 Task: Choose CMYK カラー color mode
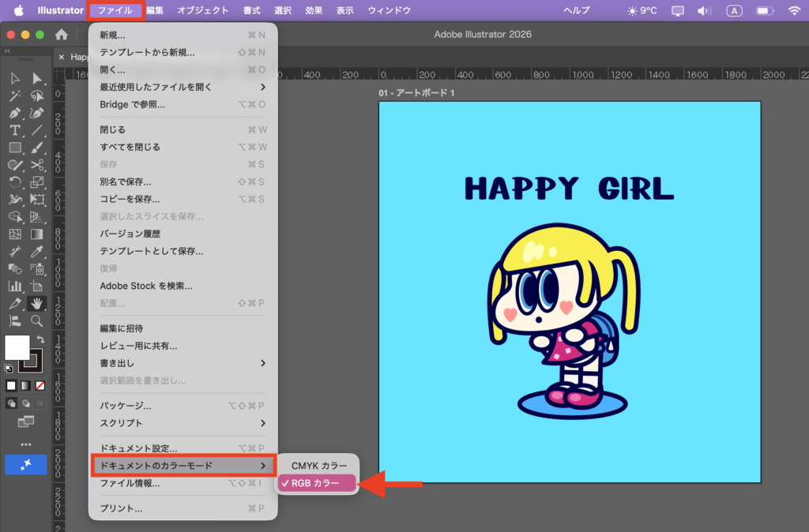tap(319, 466)
